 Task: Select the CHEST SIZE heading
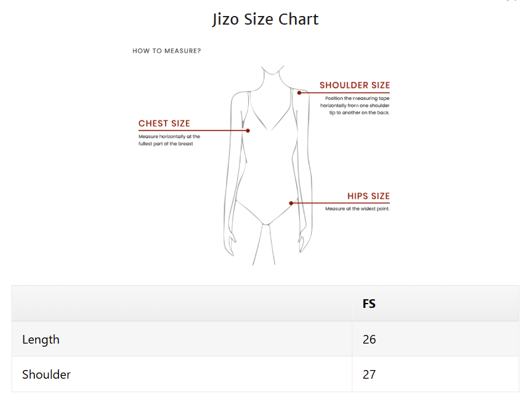point(164,124)
